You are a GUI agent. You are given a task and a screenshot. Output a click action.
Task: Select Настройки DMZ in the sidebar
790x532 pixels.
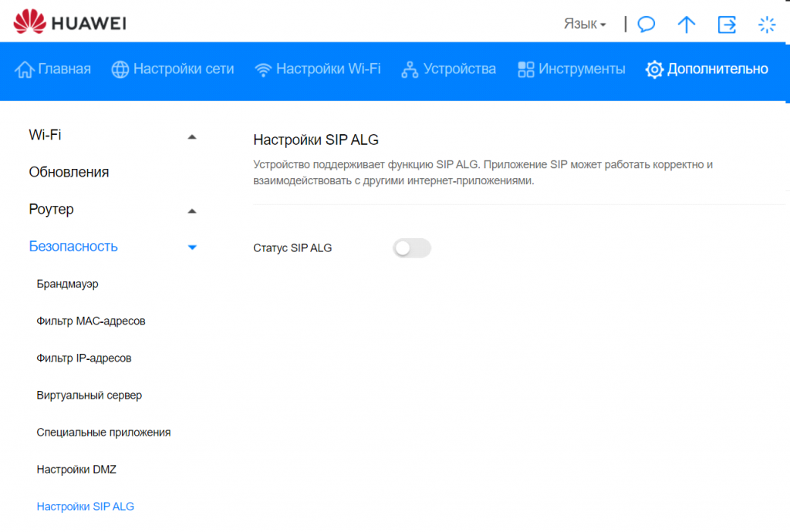pyautogui.click(x=76, y=470)
